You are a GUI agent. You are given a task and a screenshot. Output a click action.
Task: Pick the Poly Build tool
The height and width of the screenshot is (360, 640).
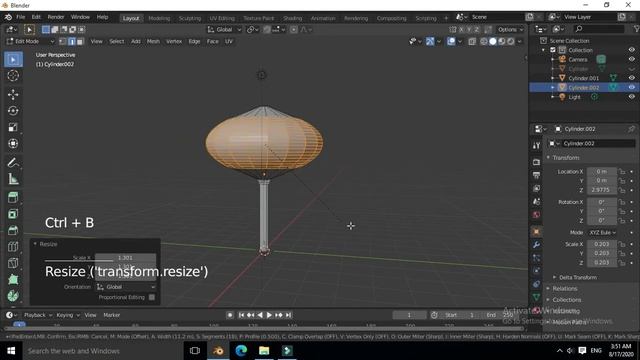point(13,279)
